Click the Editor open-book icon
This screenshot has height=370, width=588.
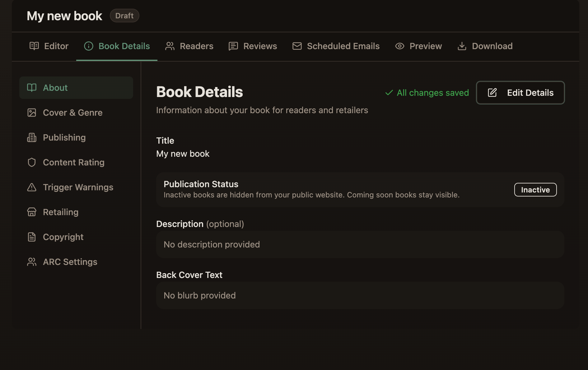[34, 46]
